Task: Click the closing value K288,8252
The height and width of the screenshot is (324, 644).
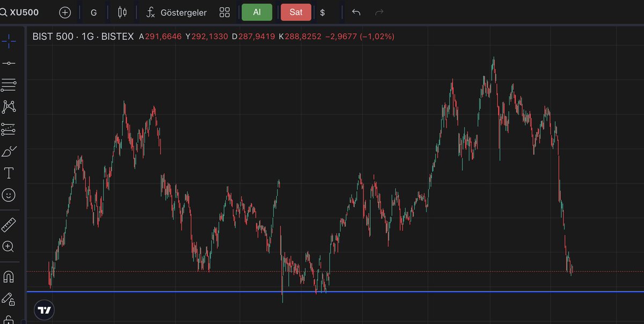Action: click(x=299, y=37)
